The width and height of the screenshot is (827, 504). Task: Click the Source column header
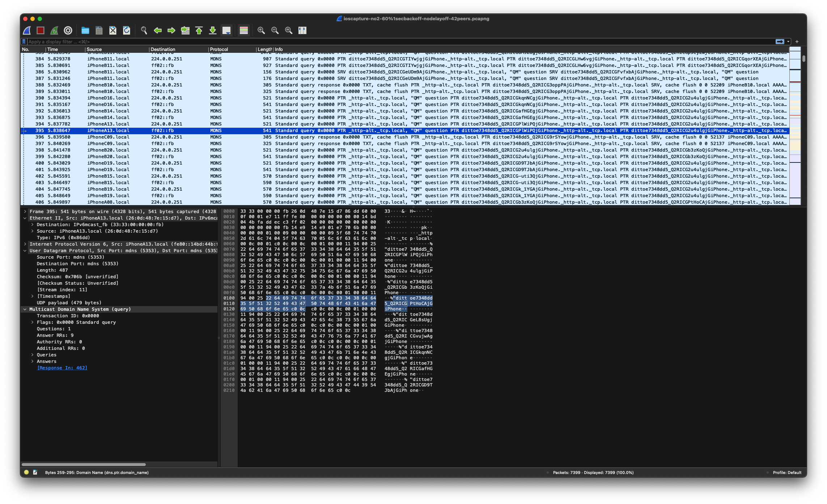(x=94, y=50)
